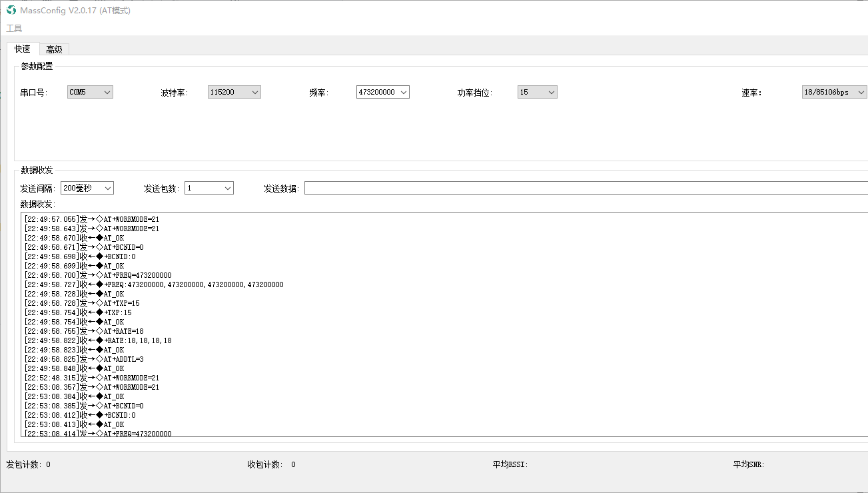
Task: Open the 工具 menu
Action: pyautogui.click(x=14, y=28)
